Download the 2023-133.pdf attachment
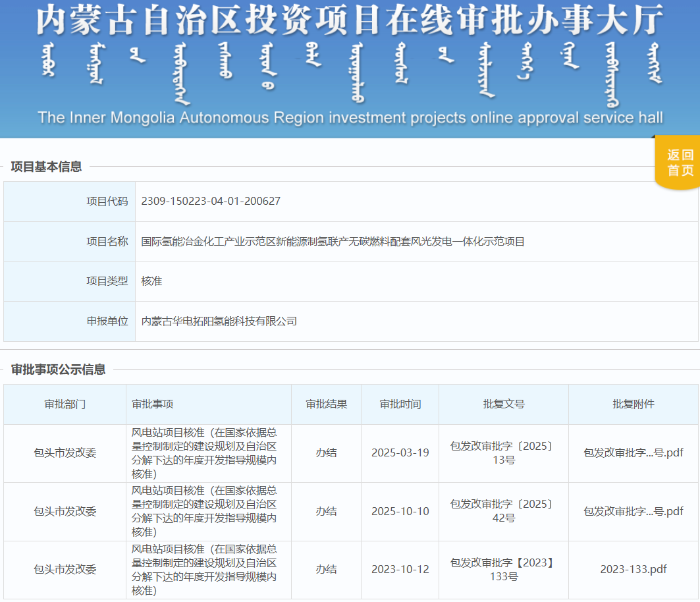The height and width of the screenshot is (602, 700). pyautogui.click(x=633, y=569)
